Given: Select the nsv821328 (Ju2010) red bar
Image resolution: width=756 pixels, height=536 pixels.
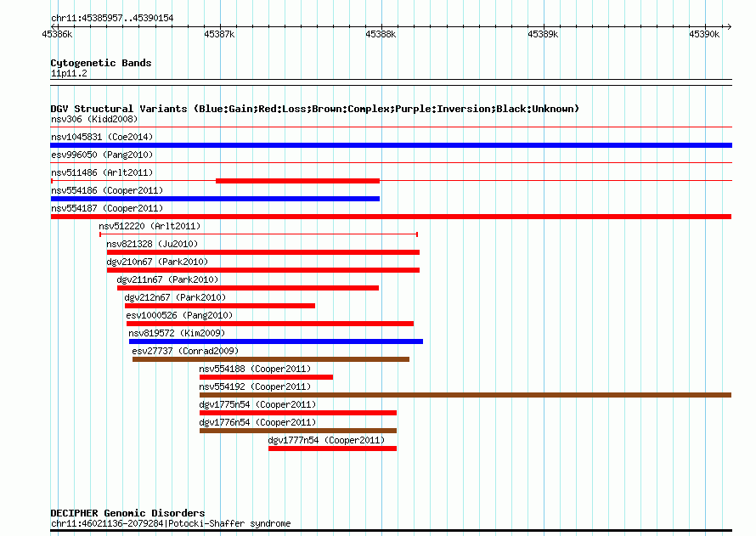Looking at the screenshot, I should pyautogui.click(x=263, y=252).
